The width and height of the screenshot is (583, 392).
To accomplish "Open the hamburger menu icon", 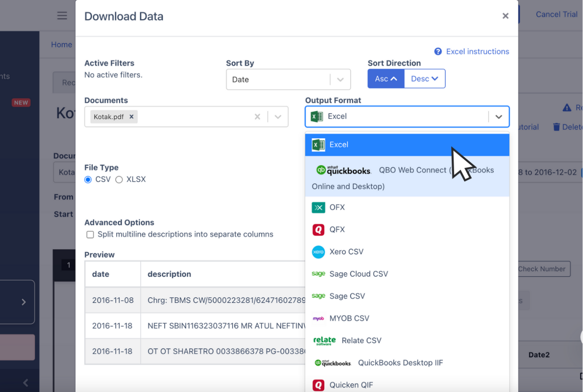I will tap(62, 16).
